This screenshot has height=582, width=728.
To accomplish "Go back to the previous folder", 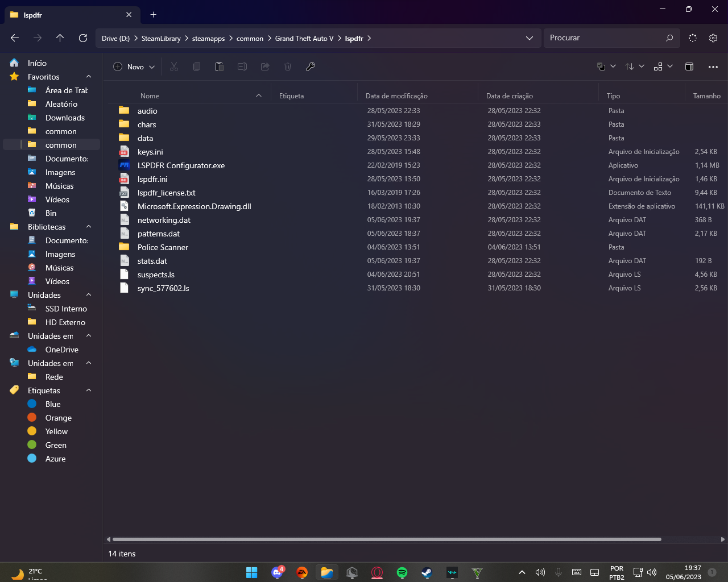I will click(x=15, y=38).
